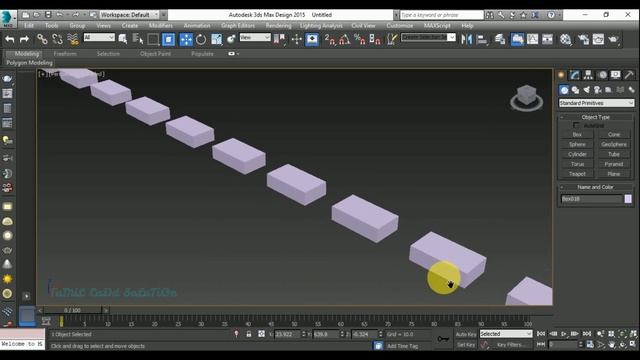This screenshot has height=360, width=640.
Task: Activate the Select and Move tool
Action: pyautogui.click(x=186, y=39)
